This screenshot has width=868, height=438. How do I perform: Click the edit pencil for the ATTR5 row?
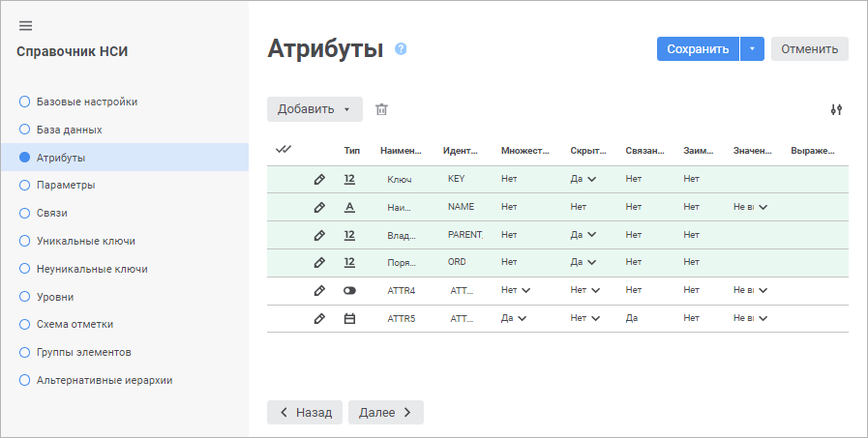coord(319,318)
